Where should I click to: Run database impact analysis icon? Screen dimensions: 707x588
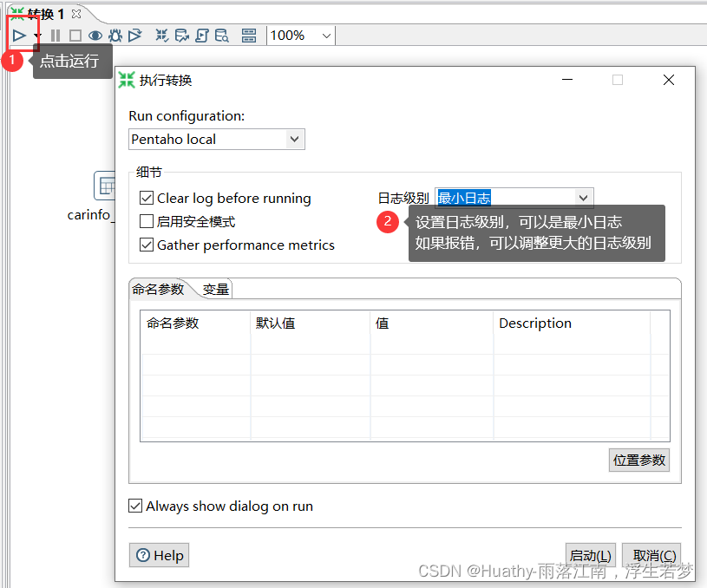click(x=182, y=36)
